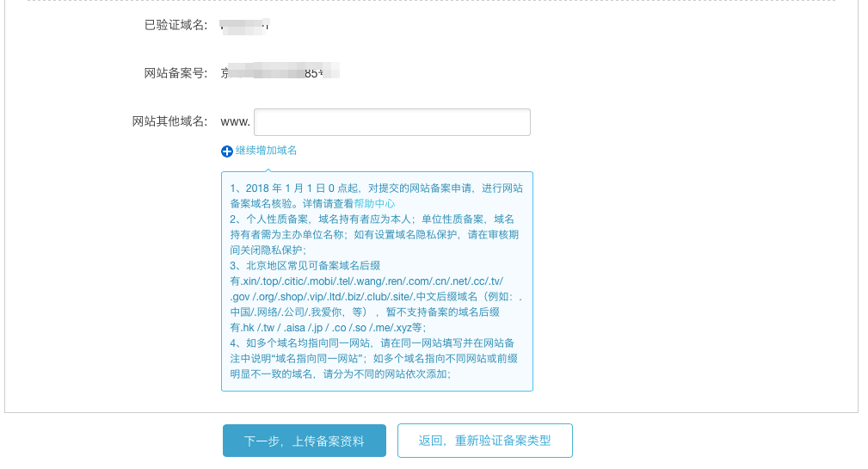Image resolution: width=868 pixels, height=469 pixels.
Task: Click the 已验证域名 field label
Action: 175,25
